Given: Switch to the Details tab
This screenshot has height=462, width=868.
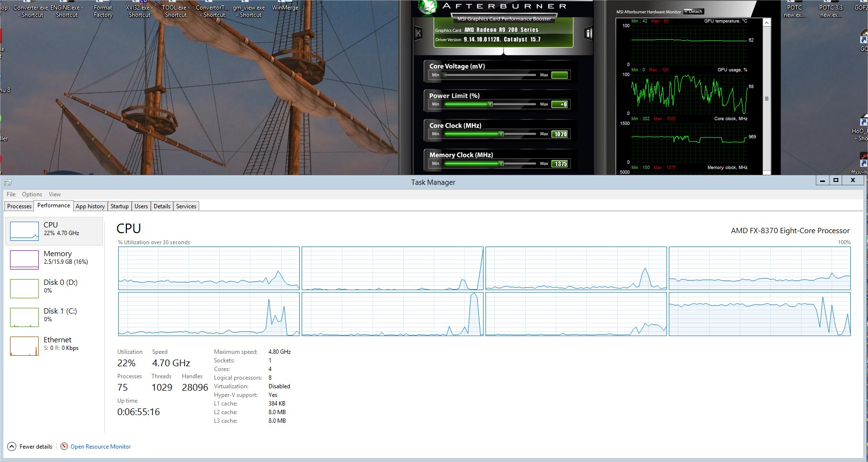Looking at the screenshot, I should (162, 206).
